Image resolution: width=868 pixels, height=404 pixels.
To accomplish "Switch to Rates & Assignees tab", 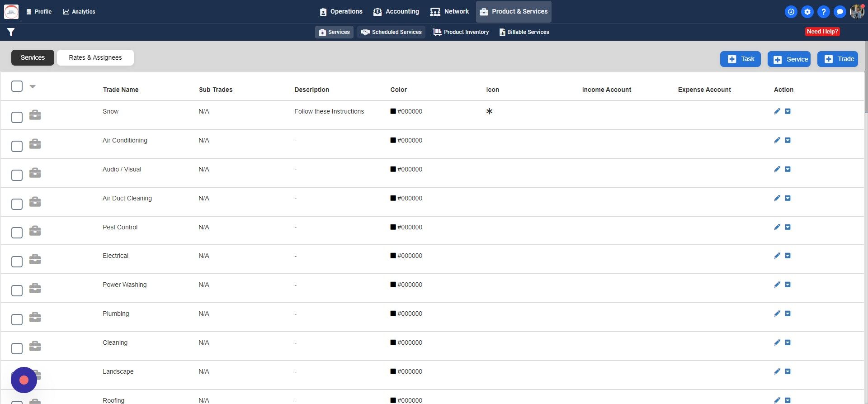I will [x=95, y=57].
